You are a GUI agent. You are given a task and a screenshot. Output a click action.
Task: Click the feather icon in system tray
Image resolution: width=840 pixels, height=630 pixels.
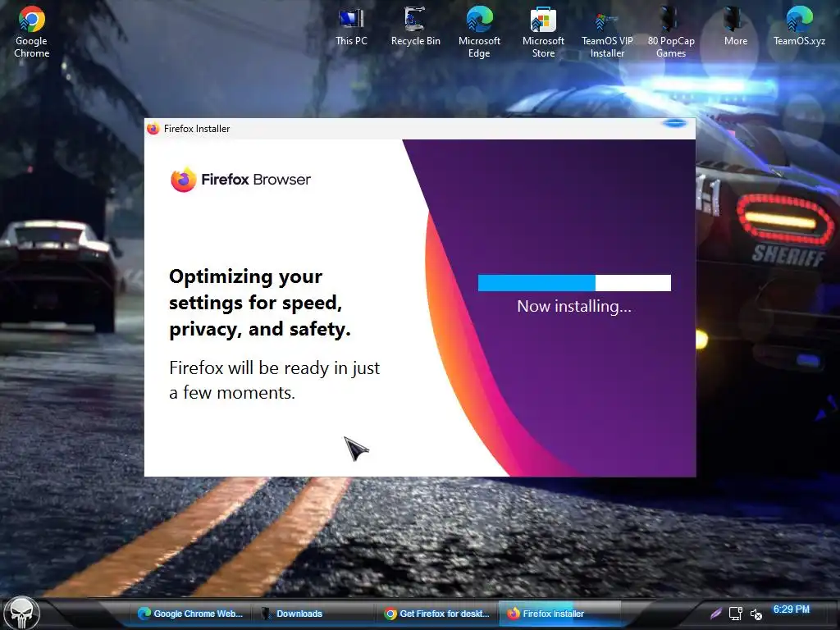(715, 614)
